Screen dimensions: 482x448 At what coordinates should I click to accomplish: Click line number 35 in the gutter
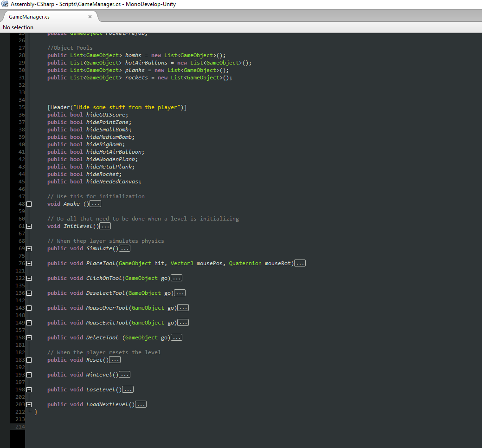click(x=22, y=107)
